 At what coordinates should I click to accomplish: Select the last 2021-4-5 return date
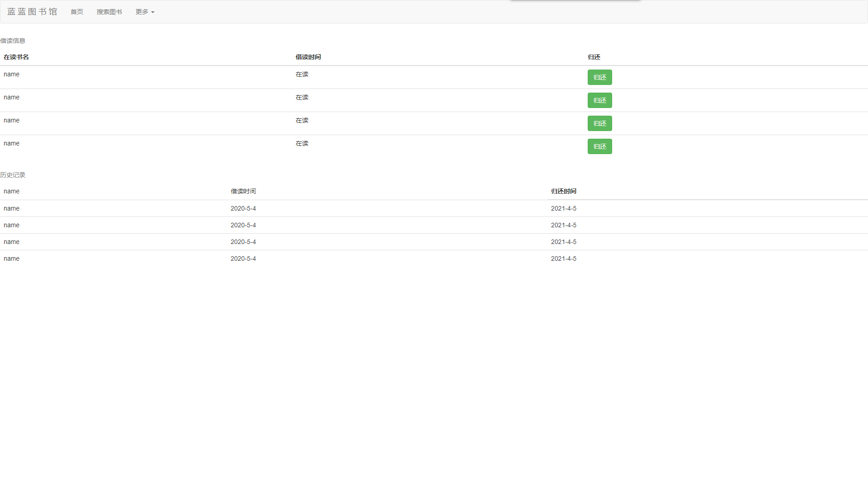coord(563,258)
